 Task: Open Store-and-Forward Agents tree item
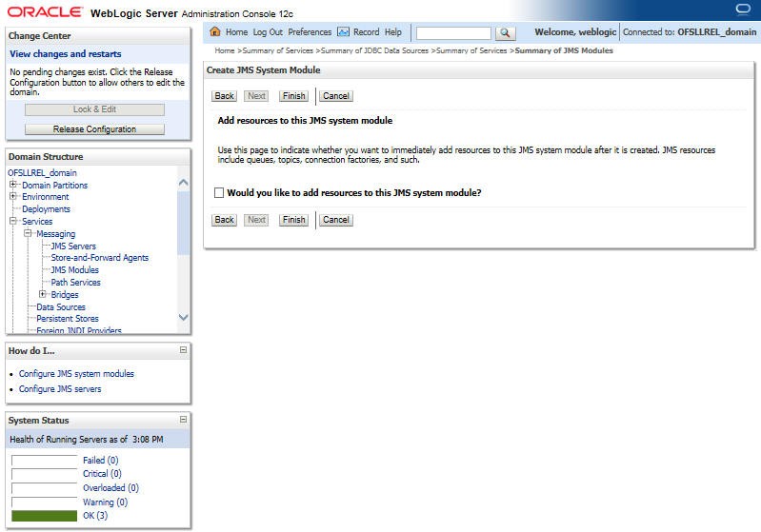click(99, 258)
